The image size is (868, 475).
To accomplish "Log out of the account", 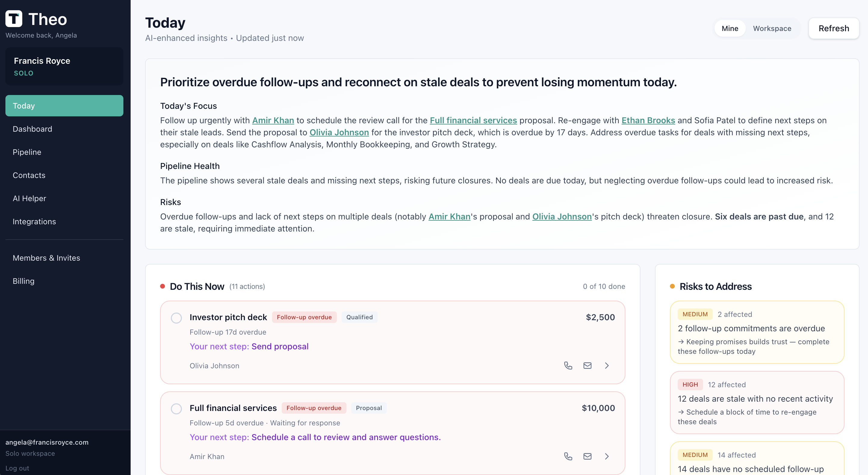I will click(x=17, y=468).
